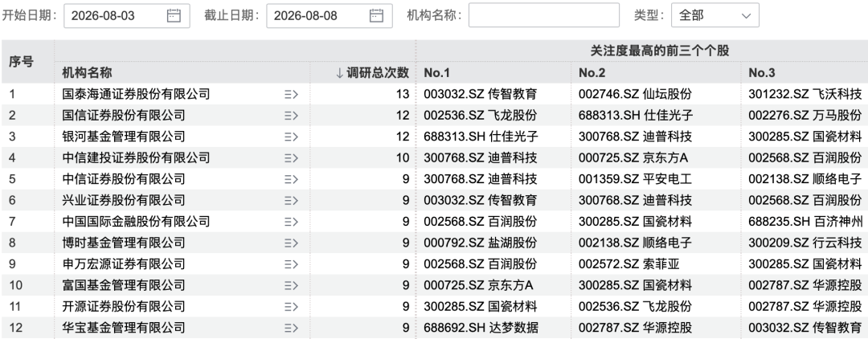This screenshot has height=339, width=868.
Task: Click the No.3 column header
Action: pos(762,73)
